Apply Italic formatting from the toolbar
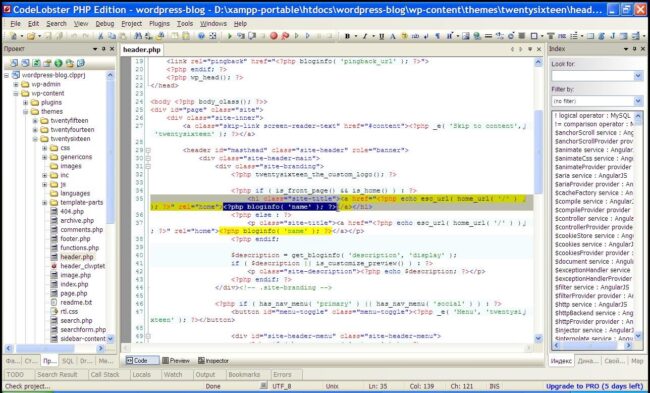The height and width of the screenshot is (393, 650). point(365,36)
